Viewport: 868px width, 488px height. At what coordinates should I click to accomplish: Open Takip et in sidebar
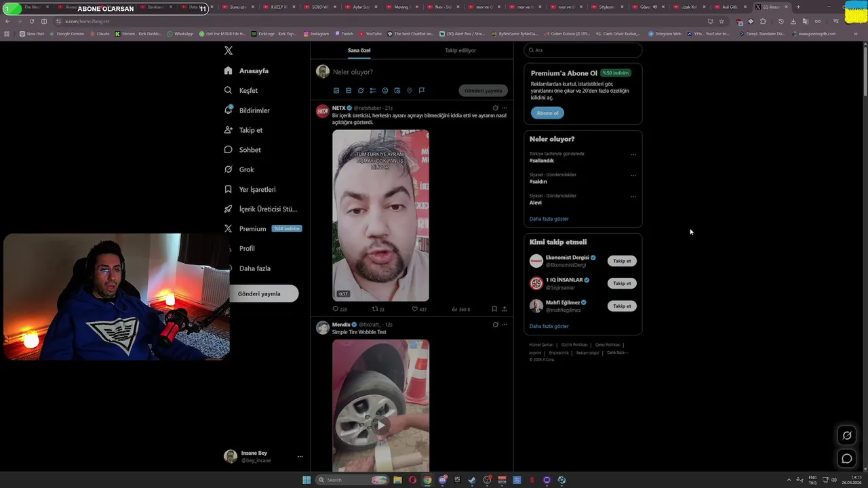pyautogui.click(x=243, y=130)
